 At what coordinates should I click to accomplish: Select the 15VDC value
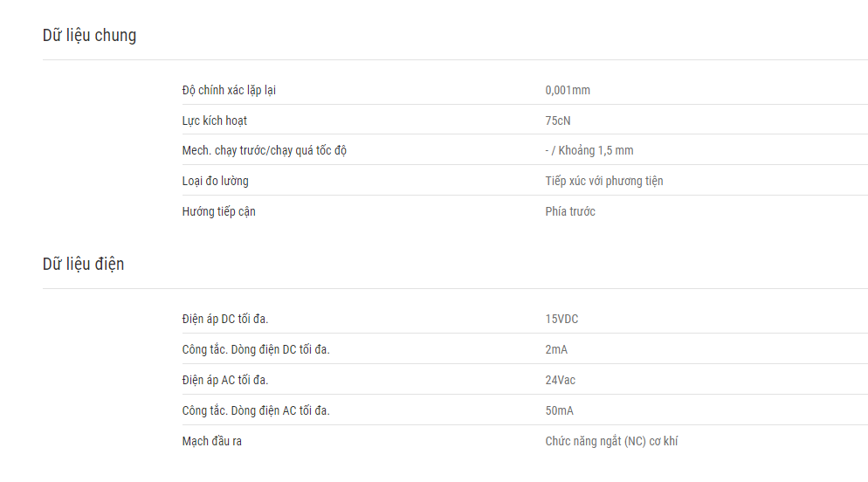pos(561,320)
